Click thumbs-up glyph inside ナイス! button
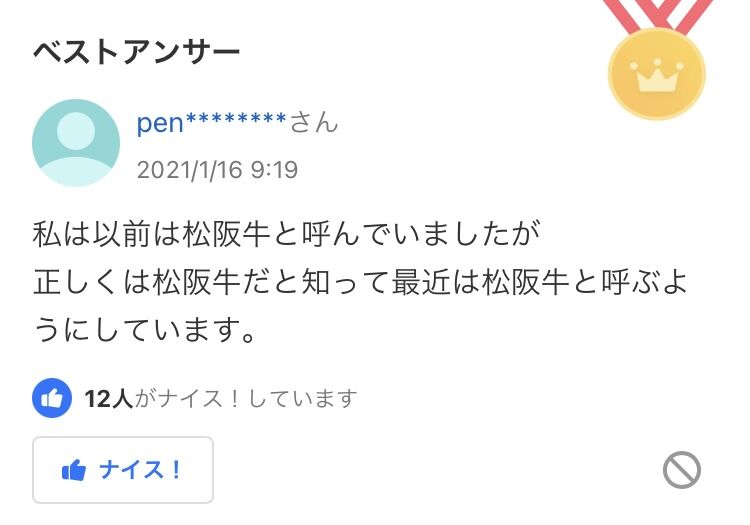Image resolution: width=750 pixels, height=525 pixels. coord(73,470)
